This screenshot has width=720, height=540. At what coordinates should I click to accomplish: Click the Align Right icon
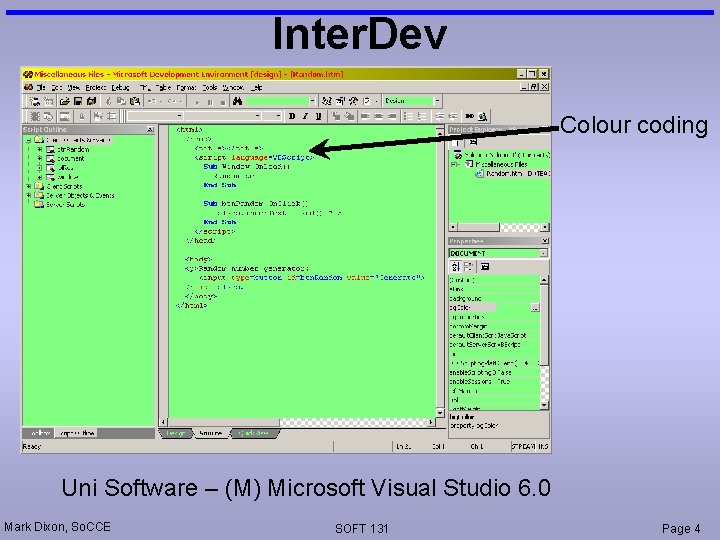(x=392, y=116)
